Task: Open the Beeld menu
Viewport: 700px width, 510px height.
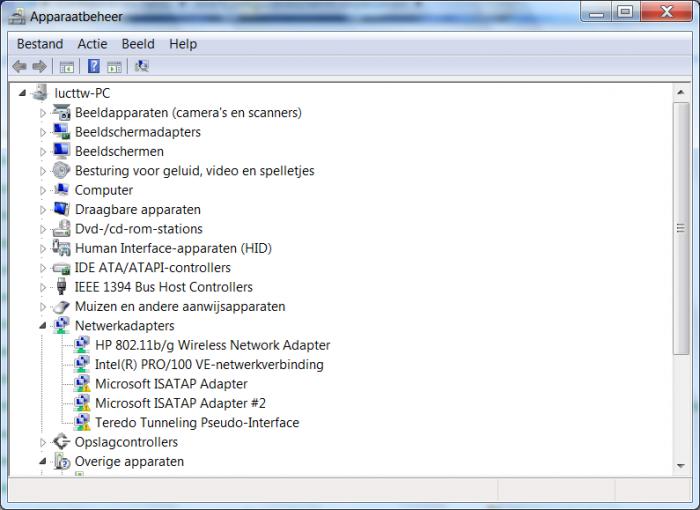Action: tap(138, 44)
